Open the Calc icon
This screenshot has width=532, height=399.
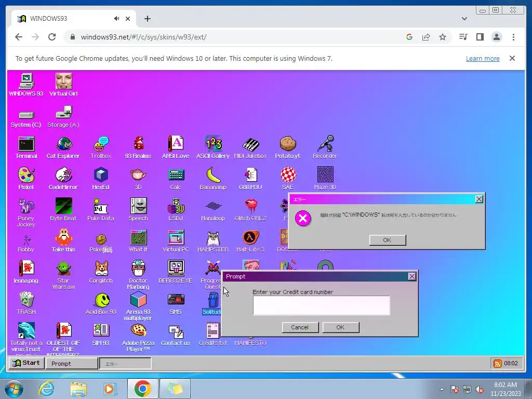176,179
